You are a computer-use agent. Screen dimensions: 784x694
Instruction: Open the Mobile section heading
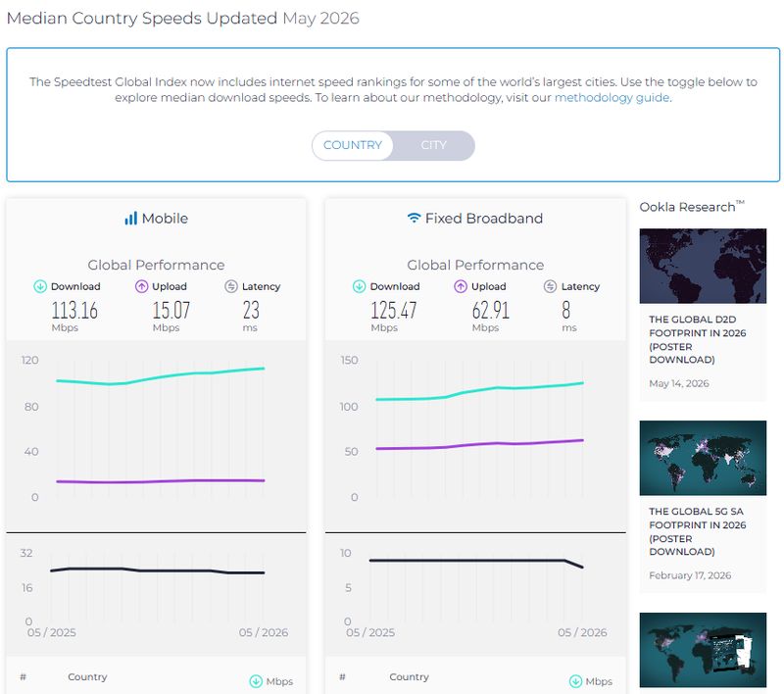[x=157, y=219]
